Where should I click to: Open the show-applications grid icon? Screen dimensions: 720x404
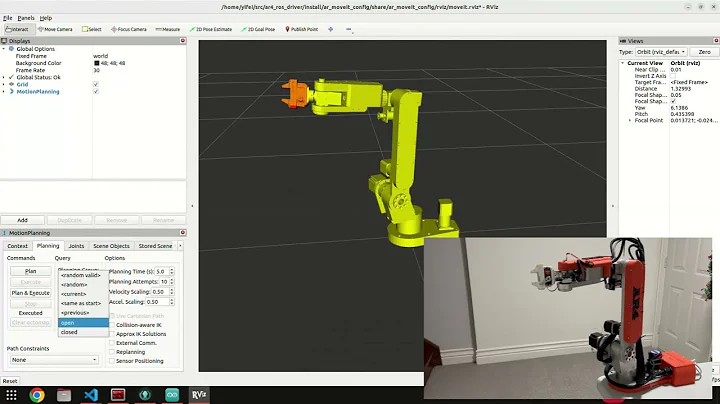(x=11, y=395)
